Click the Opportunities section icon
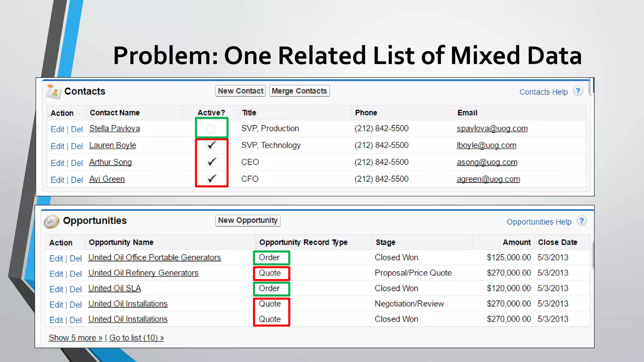 coord(51,221)
